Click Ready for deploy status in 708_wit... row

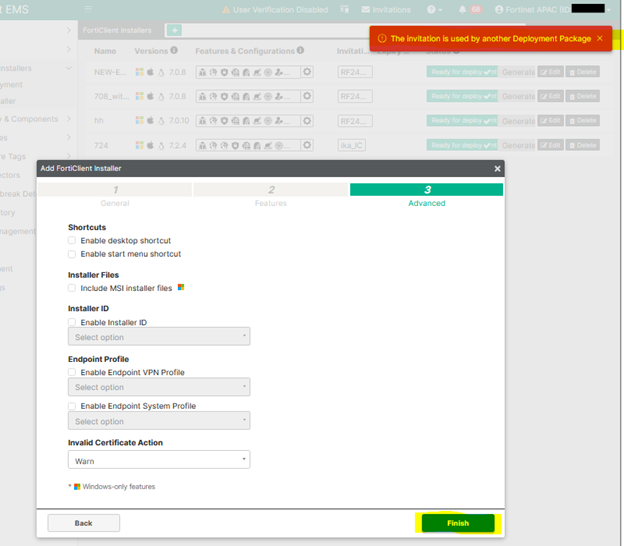click(462, 96)
